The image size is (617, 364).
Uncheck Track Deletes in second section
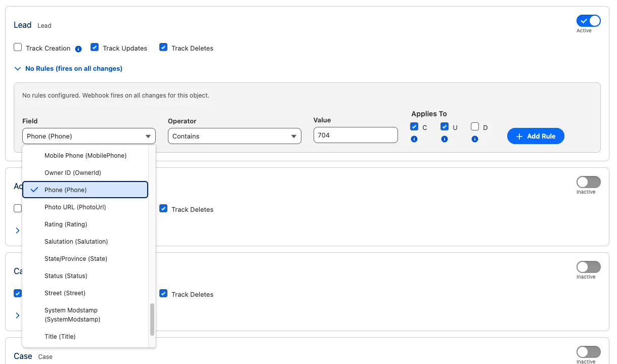tap(163, 208)
